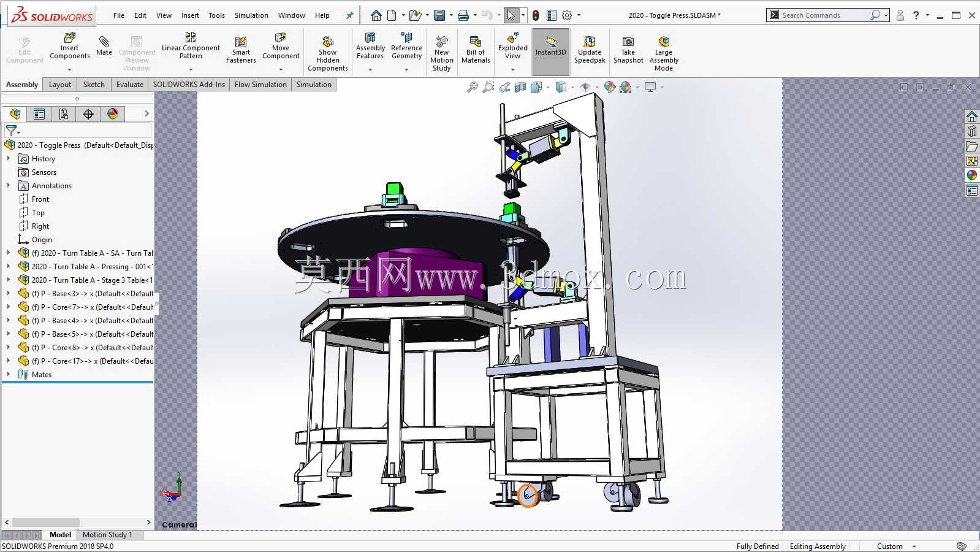Enable Large Assembly Mode
Image resolution: width=980 pixels, height=552 pixels.
(x=664, y=53)
